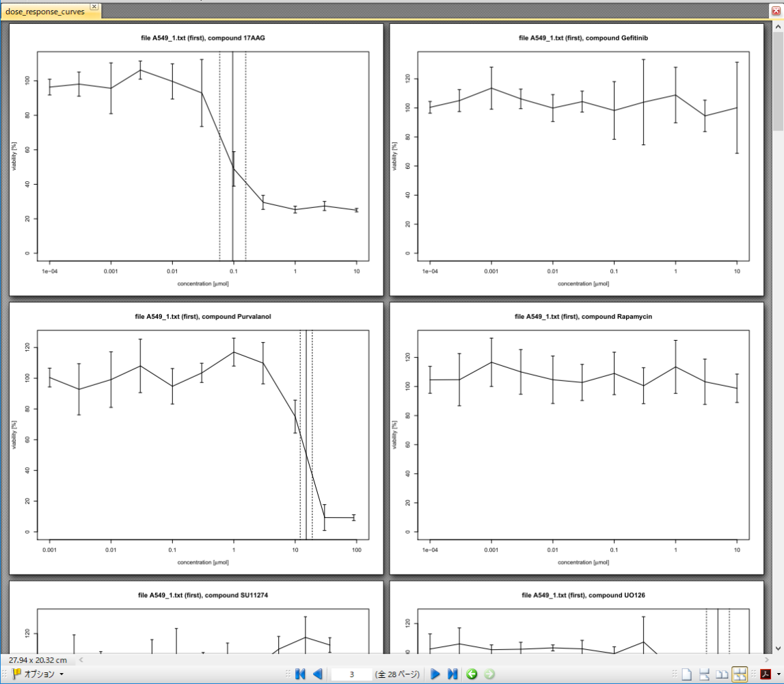Click title text ending 'compound SU11274'
This screenshot has width=784, height=684.
(x=203, y=596)
